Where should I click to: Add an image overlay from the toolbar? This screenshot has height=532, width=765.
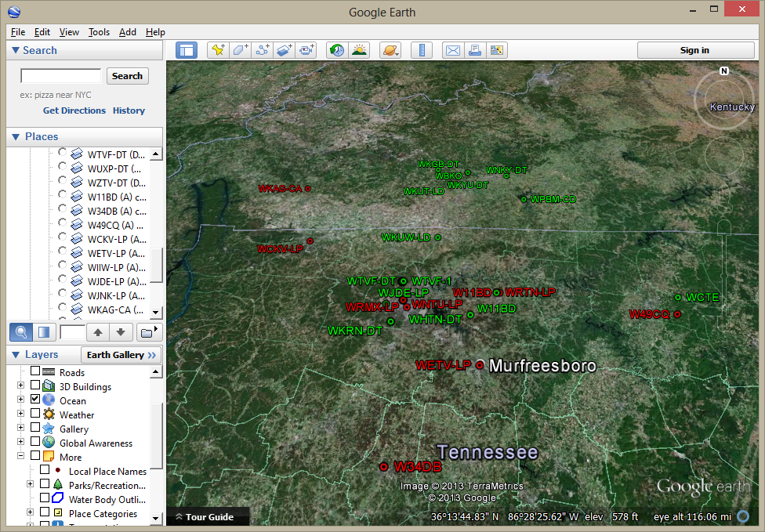(x=285, y=50)
